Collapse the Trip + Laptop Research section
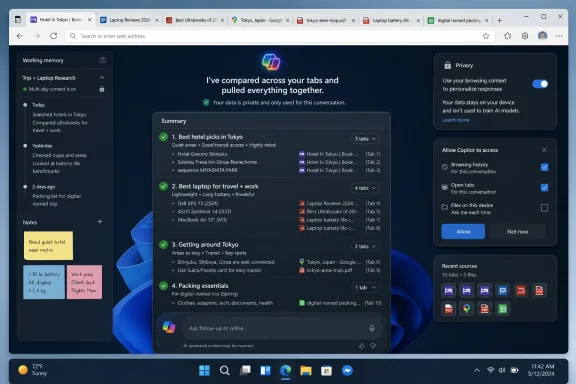The width and height of the screenshot is (576, 384). pos(102,78)
